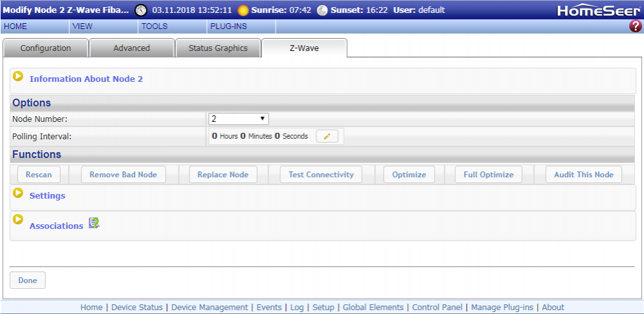Open the Device Management footer link
The image size is (644, 314).
(209, 308)
